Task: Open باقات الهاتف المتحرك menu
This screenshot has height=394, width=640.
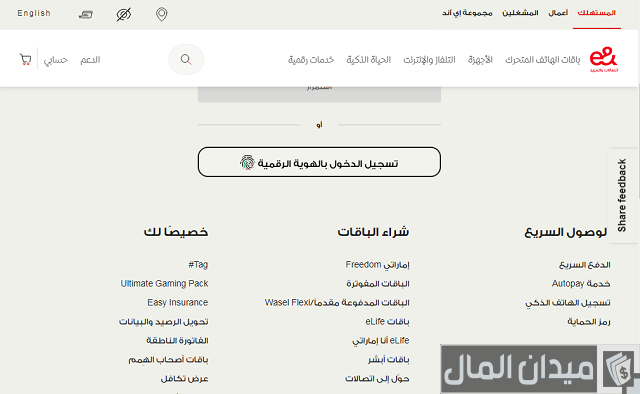Action: coord(542,60)
